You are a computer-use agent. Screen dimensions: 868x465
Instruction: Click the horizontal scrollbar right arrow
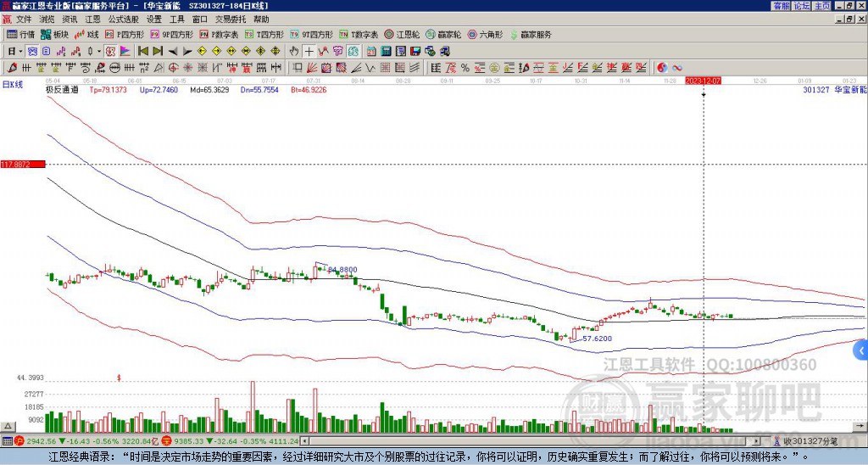pyautogui.click(x=757, y=441)
